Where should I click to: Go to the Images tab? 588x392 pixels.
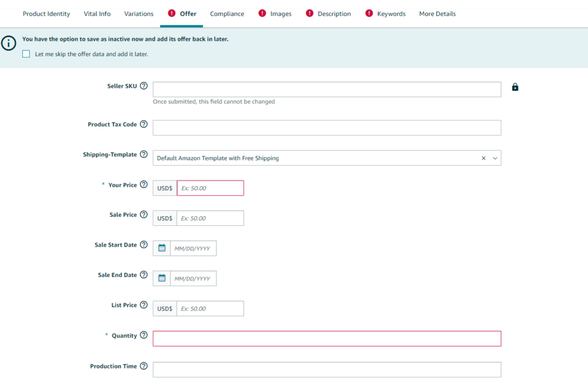(x=280, y=14)
